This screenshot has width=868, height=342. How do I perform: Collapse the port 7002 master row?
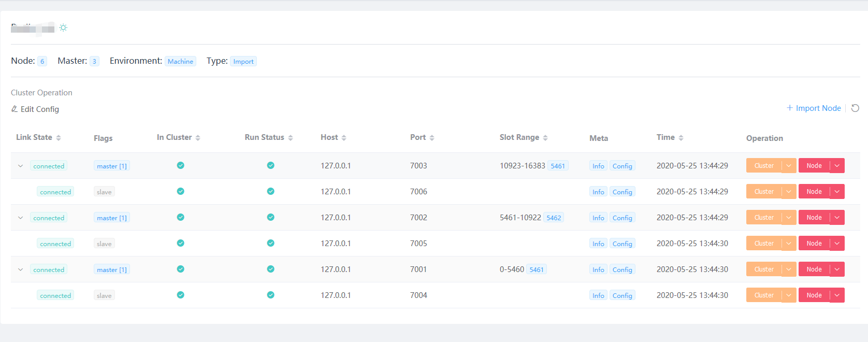[20, 218]
